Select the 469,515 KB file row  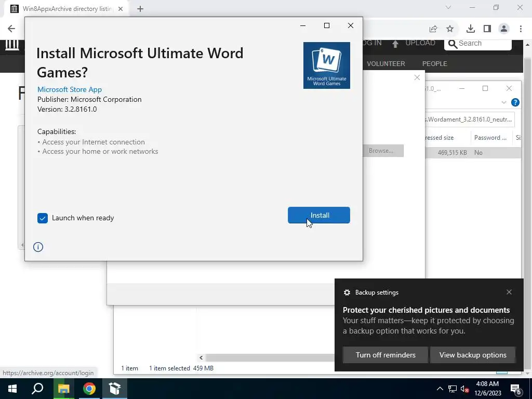click(x=473, y=153)
